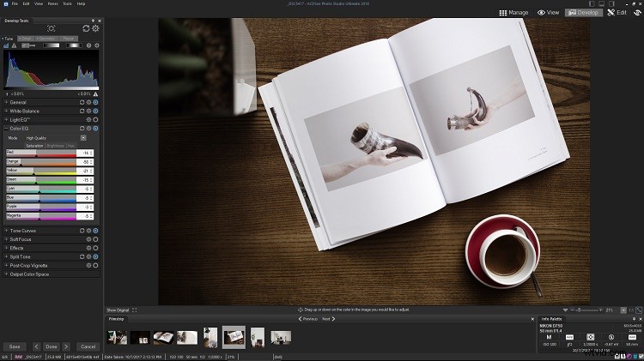Toggle Split Tone group on/off circle
Screen dimensions: 644x361
point(95,256)
